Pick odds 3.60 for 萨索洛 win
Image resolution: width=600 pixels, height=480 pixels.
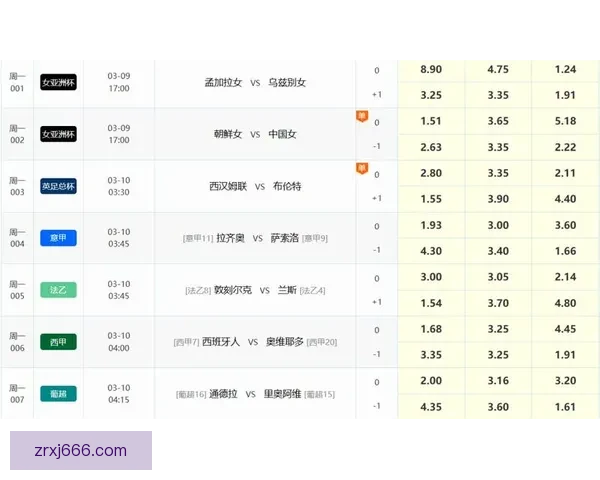coord(566,225)
